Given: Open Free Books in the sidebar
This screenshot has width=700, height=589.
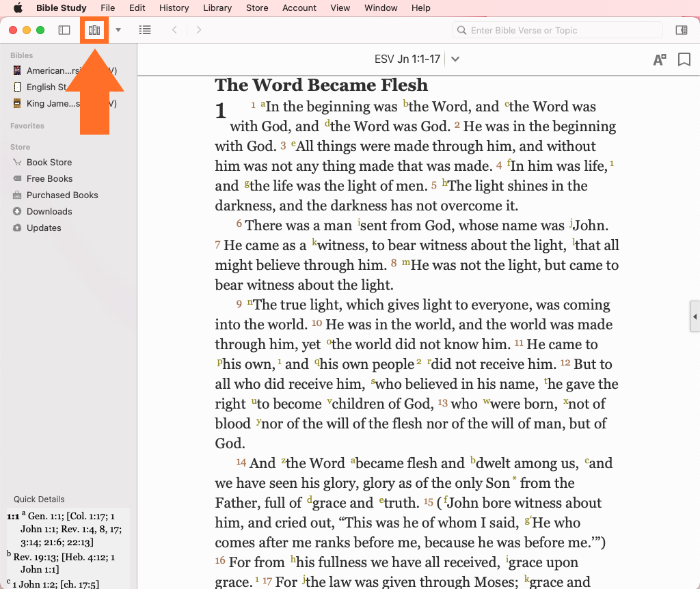Looking at the screenshot, I should tap(49, 178).
